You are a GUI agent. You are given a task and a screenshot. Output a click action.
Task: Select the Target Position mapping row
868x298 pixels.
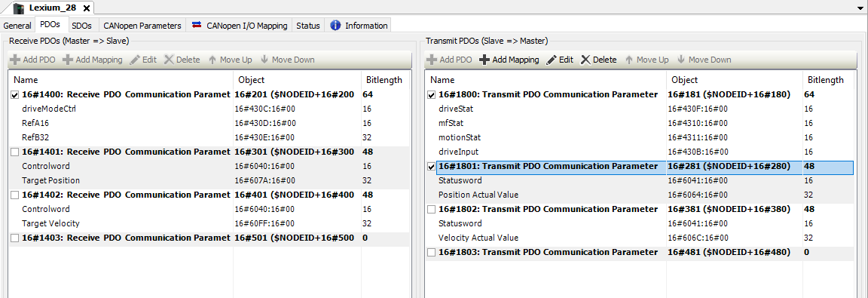(210, 180)
